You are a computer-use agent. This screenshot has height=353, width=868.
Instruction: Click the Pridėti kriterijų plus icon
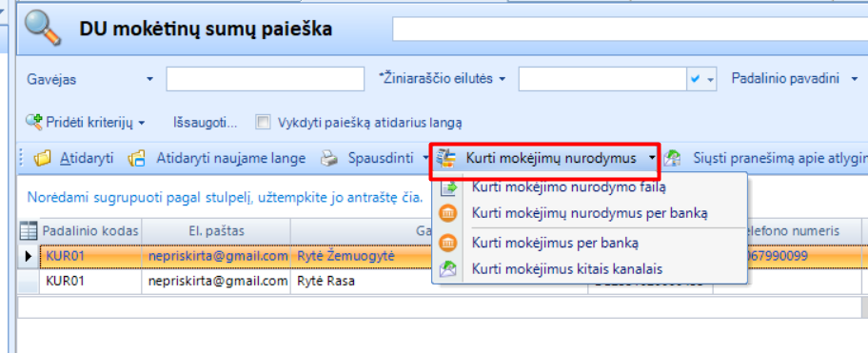33,122
